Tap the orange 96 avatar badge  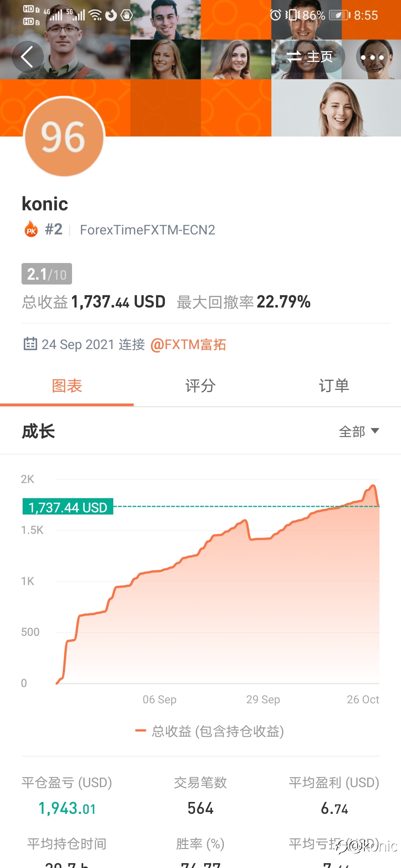64,137
